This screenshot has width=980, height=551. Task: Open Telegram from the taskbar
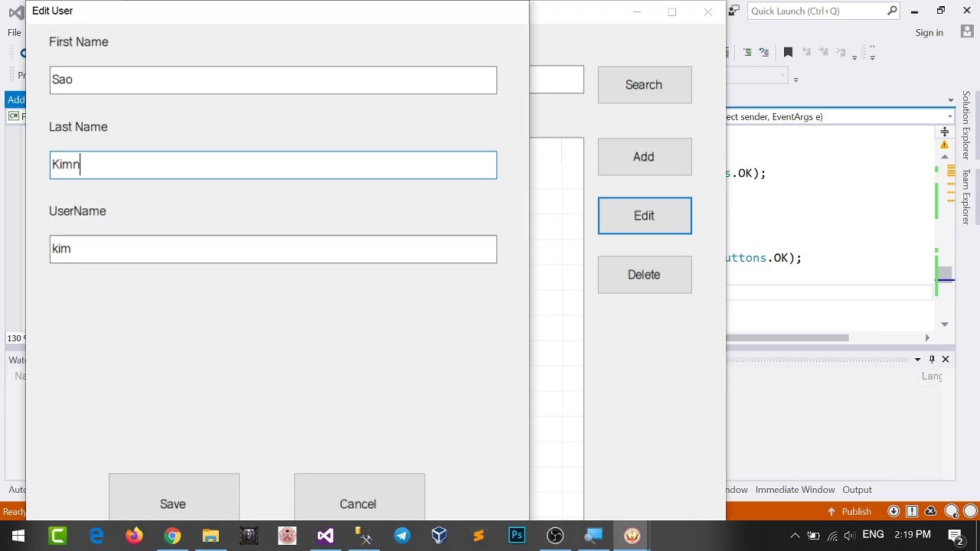402,536
